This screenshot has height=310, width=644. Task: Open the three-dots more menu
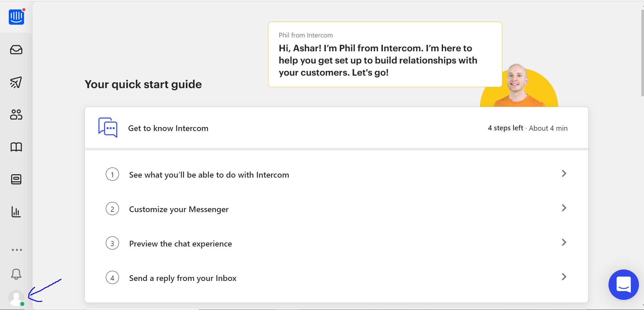coord(17,250)
